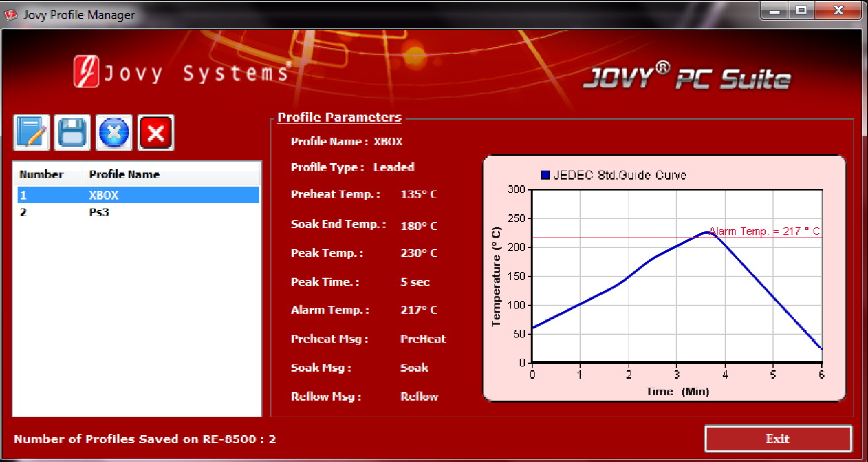868x462 pixels.
Task: Click the red X delete icon
Action: point(155,132)
